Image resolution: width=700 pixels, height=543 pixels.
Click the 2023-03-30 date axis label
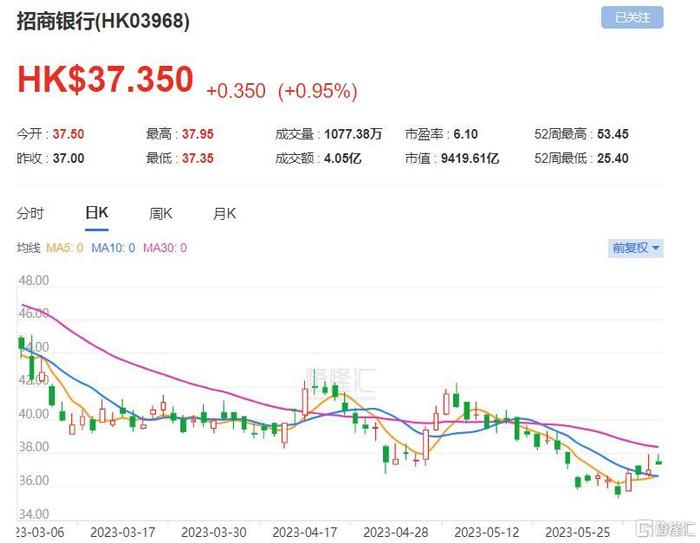pyautogui.click(x=214, y=532)
